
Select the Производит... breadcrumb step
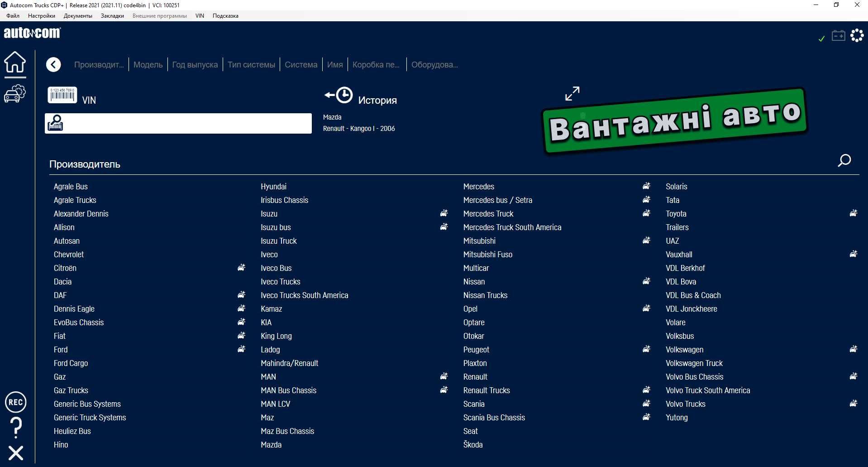[99, 65]
